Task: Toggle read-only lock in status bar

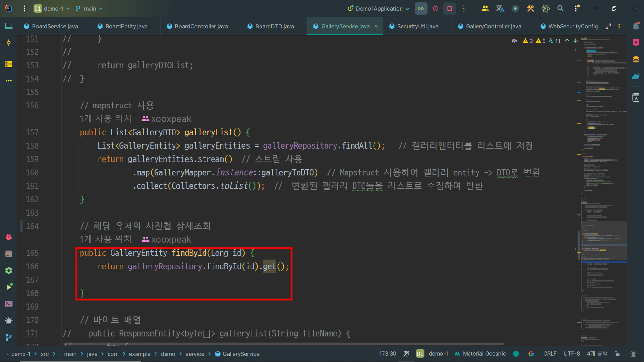Action: (617, 354)
